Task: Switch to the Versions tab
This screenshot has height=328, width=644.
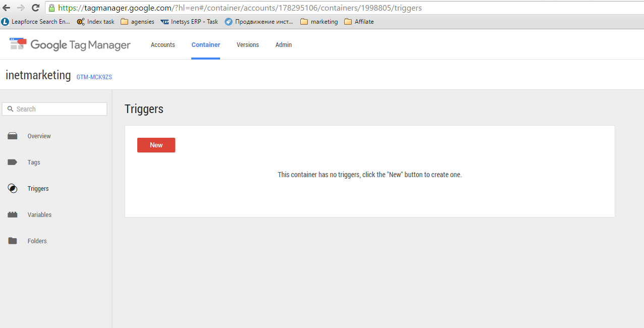Action: pos(248,45)
